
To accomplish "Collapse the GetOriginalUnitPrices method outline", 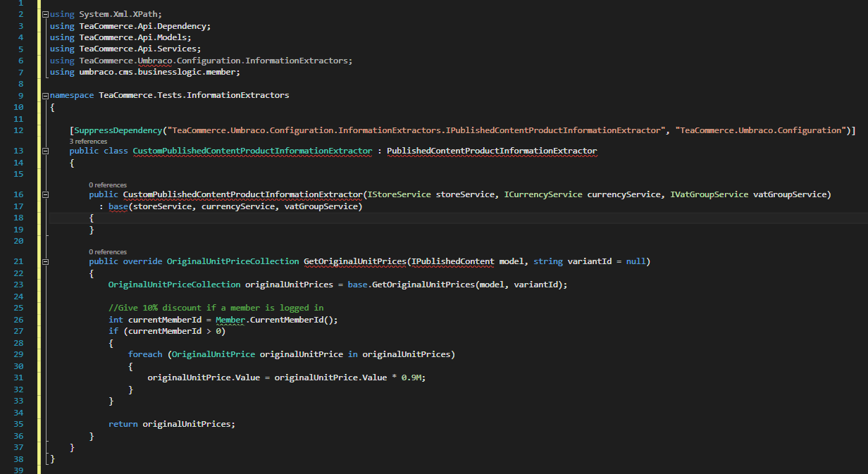I will coord(46,262).
